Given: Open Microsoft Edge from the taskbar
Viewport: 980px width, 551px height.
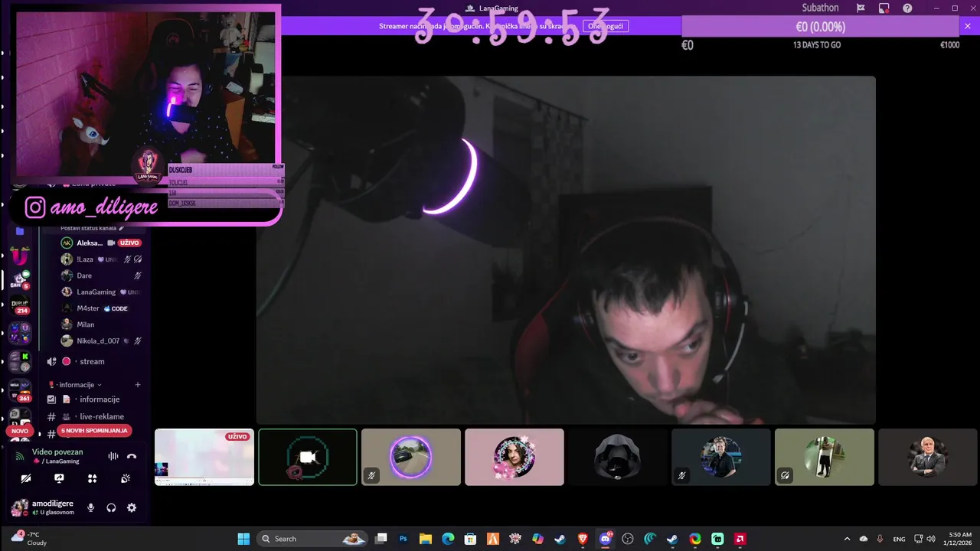Looking at the screenshot, I should (x=448, y=539).
